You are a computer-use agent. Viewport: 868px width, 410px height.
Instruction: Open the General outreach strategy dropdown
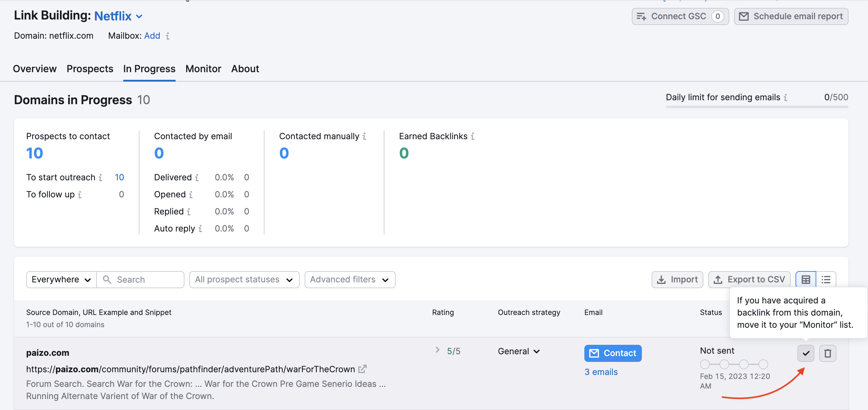point(519,351)
